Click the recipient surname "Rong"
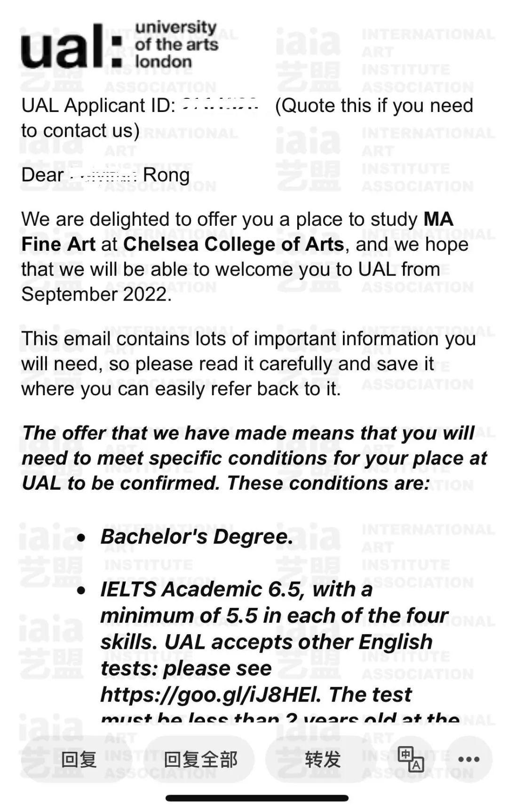The height and width of the screenshot is (812, 508). pyautogui.click(x=166, y=175)
